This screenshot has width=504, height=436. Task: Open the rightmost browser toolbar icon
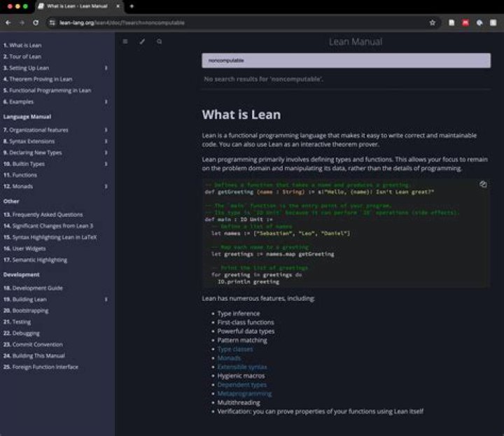(493, 22)
